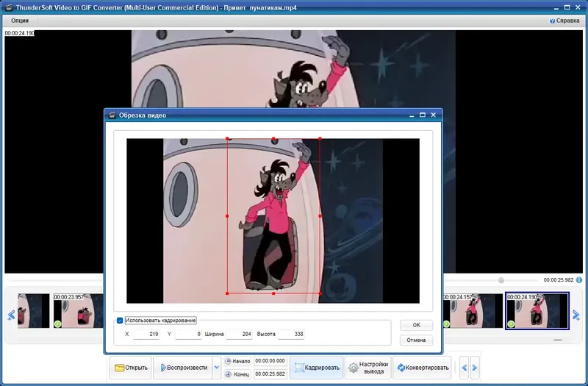Expand the play options dropdown arrow

[x=216, y=368]
